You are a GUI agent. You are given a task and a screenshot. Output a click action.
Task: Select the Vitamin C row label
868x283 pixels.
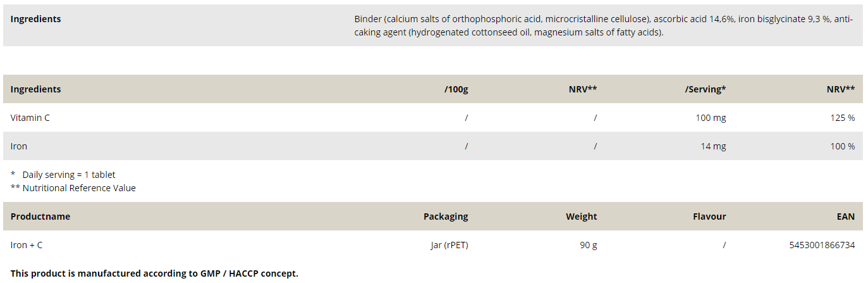point(30,118)
